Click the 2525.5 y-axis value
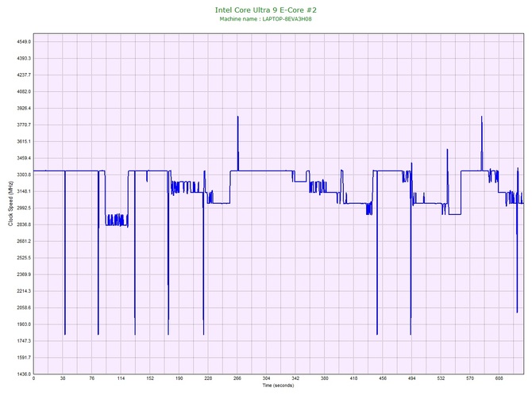The height and width of the screenshot is (399, 532). (x=24, y=258)
